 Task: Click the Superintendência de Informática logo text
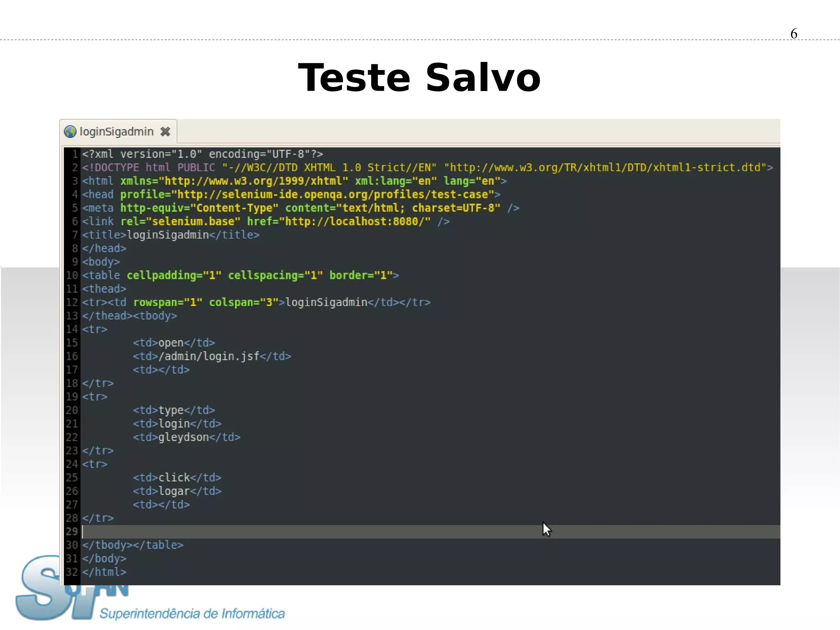192,614
